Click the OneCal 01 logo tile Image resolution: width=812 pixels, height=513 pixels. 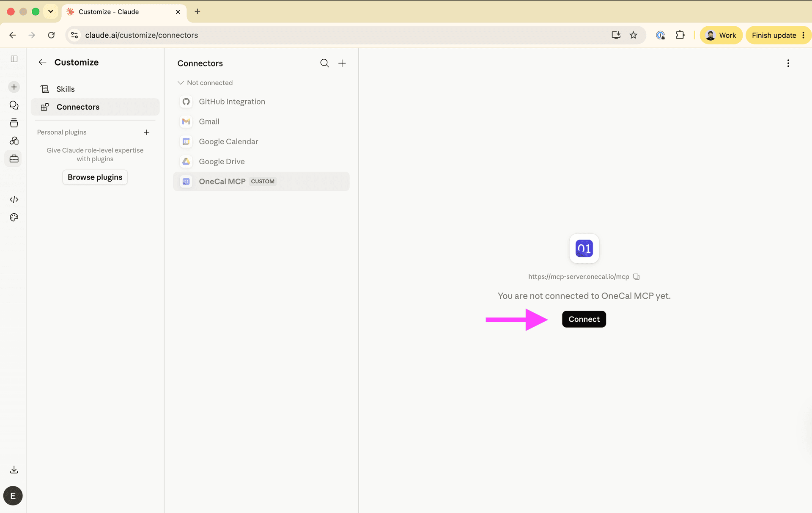(584, 248)
